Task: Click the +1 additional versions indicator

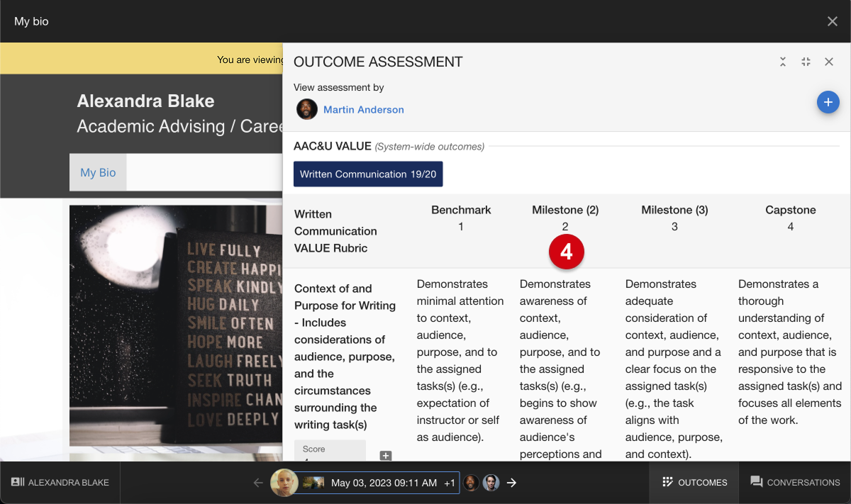Action: point(450,483)
